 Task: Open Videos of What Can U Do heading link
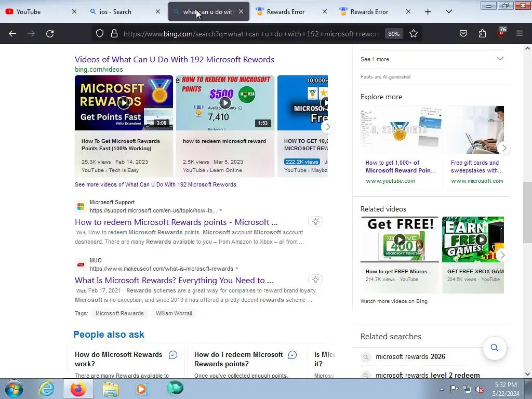click(175, 59)
